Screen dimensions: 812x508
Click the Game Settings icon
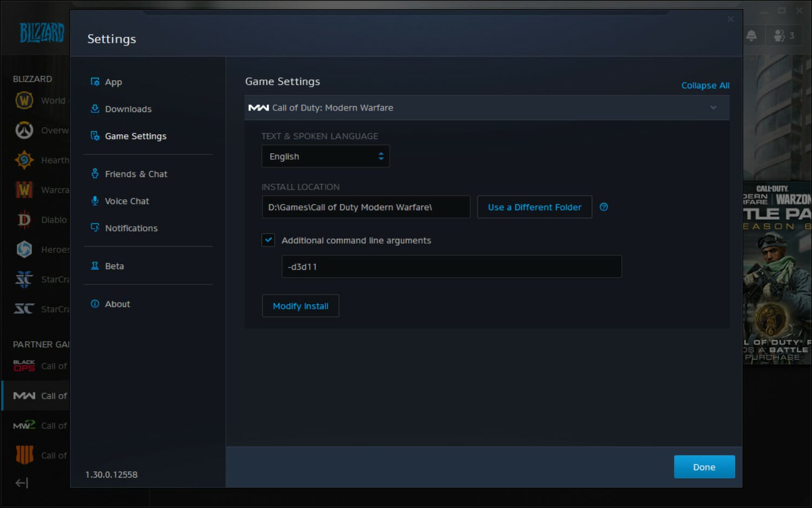[95, 135]
